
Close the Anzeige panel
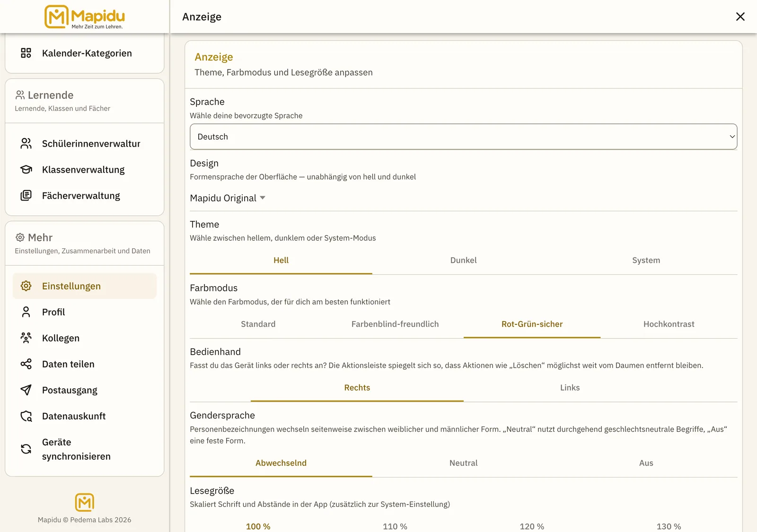[740, 17]
